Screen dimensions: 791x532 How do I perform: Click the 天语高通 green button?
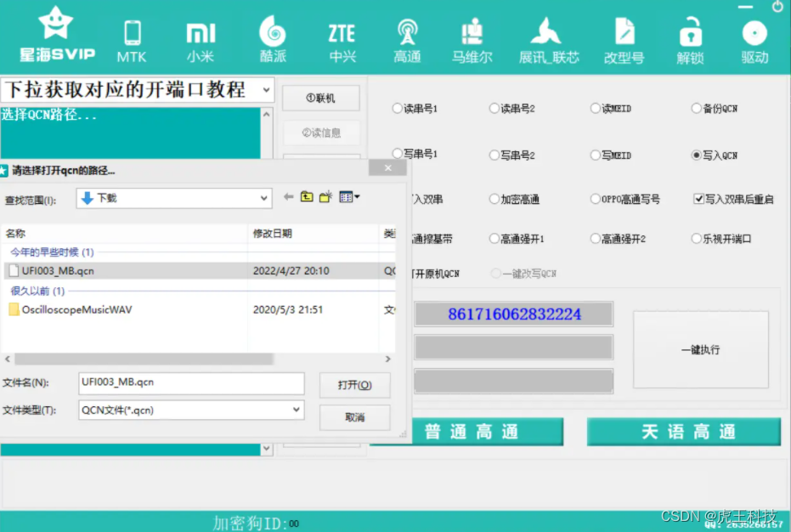coord(684,432)
